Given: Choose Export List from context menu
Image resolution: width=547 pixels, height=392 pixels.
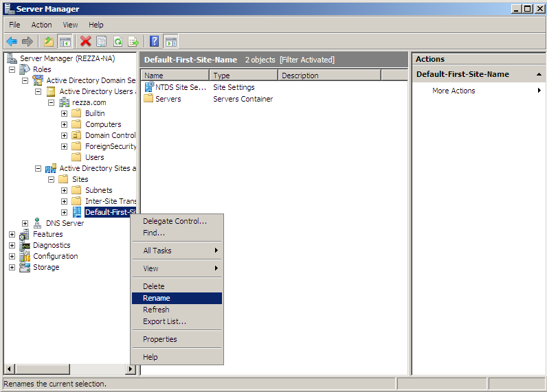Looking at the screenshot, I should click(177, 321).
